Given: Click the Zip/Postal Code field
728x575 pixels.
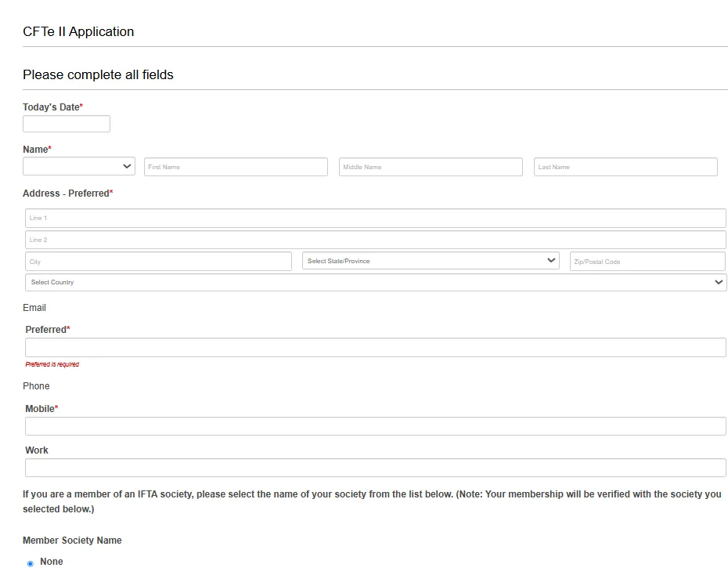Looking at the screenshot, I should (647, 262).
